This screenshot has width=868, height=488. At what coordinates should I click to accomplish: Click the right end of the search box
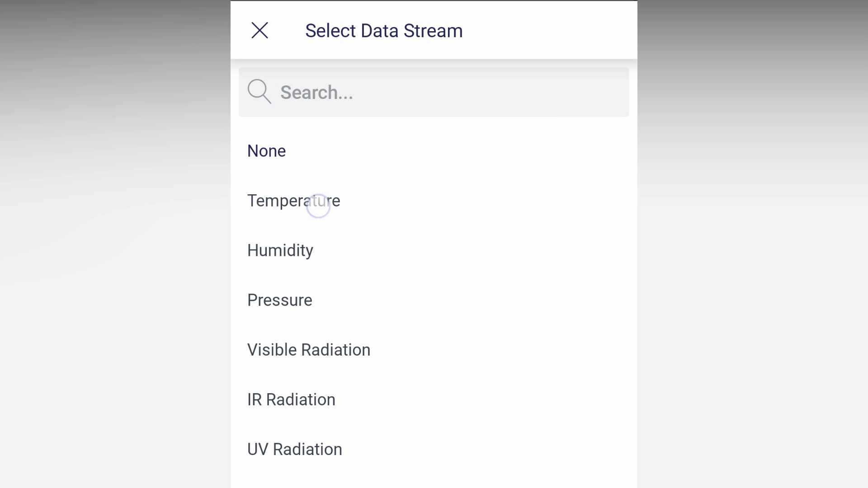click(606, 92)
